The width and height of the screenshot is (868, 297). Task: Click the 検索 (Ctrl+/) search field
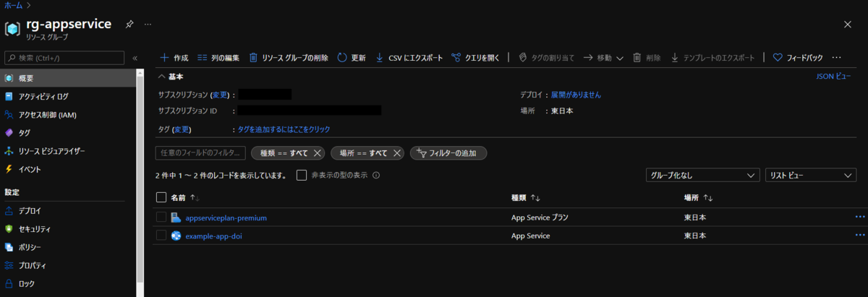[65, 58]
